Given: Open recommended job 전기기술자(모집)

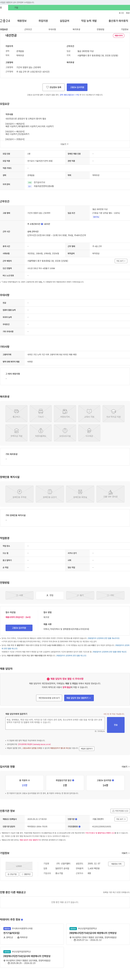Looking at the screenshot, I should point(11,933).
